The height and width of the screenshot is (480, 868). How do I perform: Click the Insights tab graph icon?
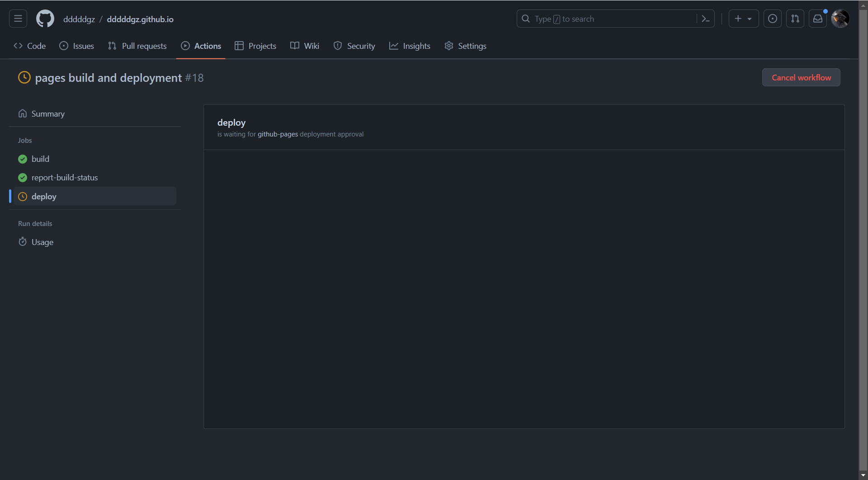pos(394,46)
